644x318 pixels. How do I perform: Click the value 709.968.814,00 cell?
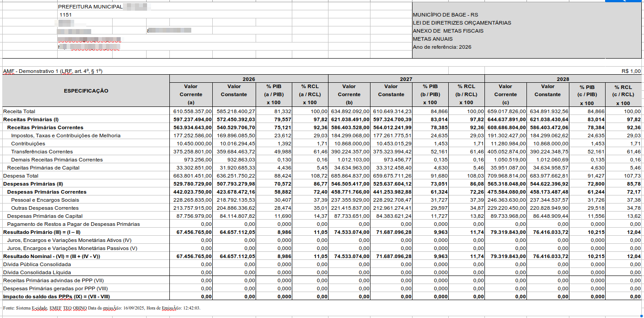click(506, 176)
